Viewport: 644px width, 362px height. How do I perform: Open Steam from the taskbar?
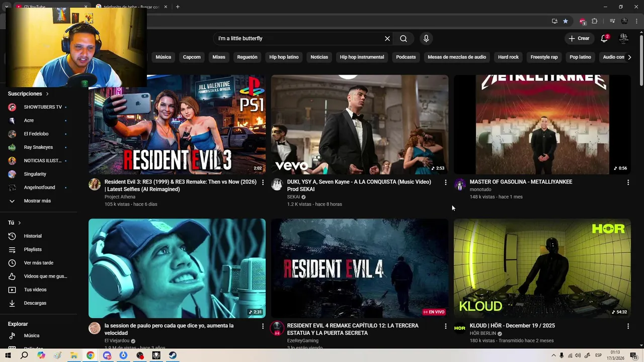coord(173,355)
